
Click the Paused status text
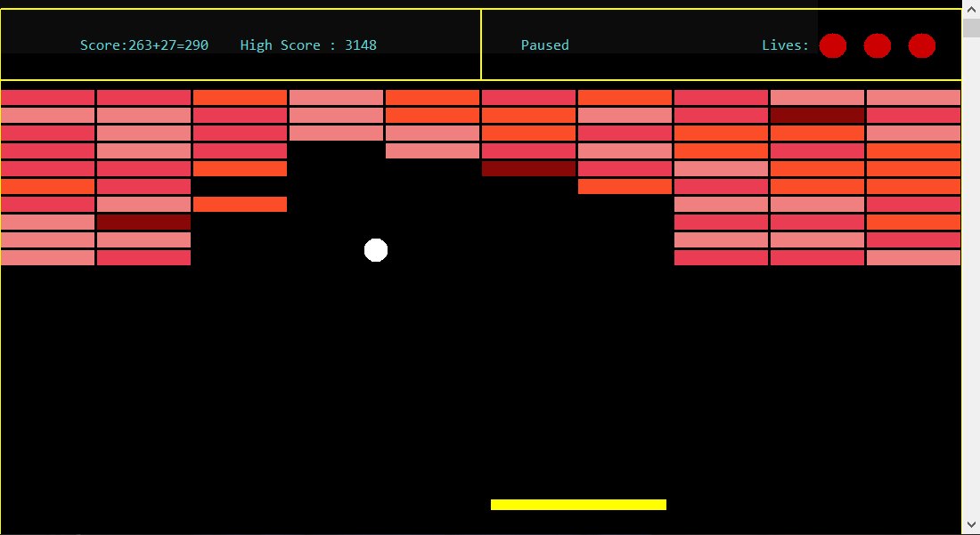pyautogui.click(x=544, y=45)
